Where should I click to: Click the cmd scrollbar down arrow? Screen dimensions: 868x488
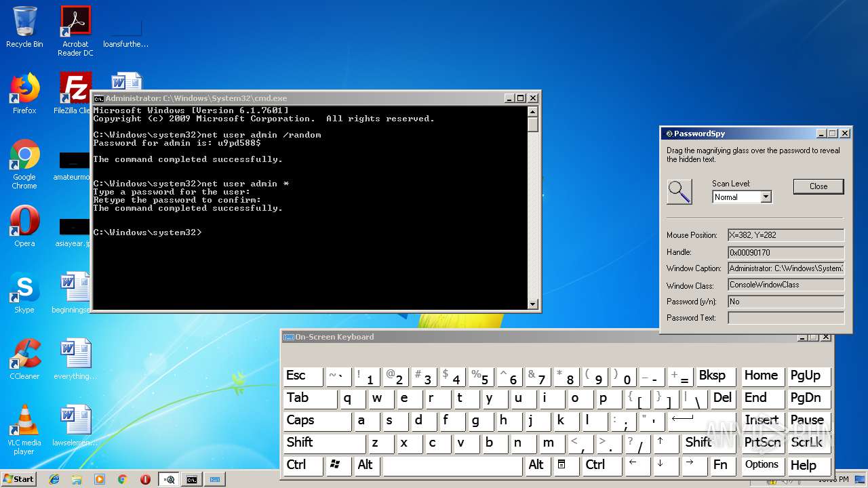[533, 304]
